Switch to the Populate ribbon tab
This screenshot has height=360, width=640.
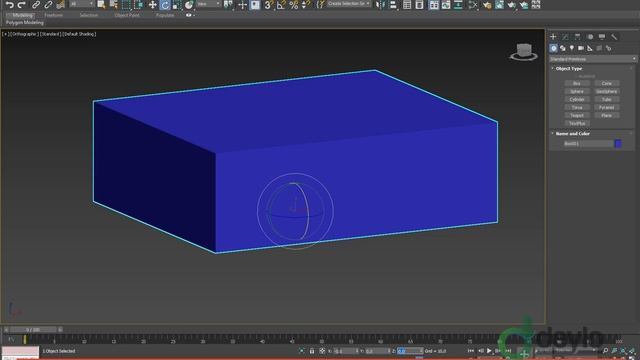click(x=165, y=15)
